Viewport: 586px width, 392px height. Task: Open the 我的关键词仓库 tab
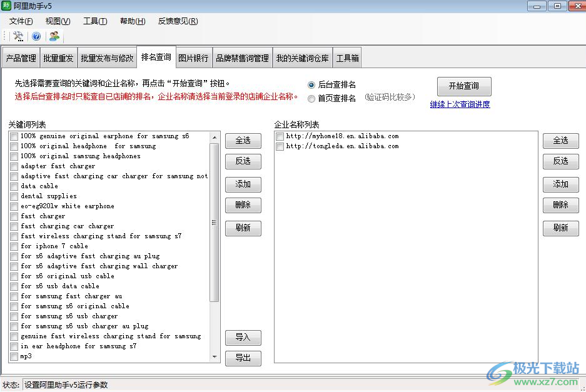[302, 58]
